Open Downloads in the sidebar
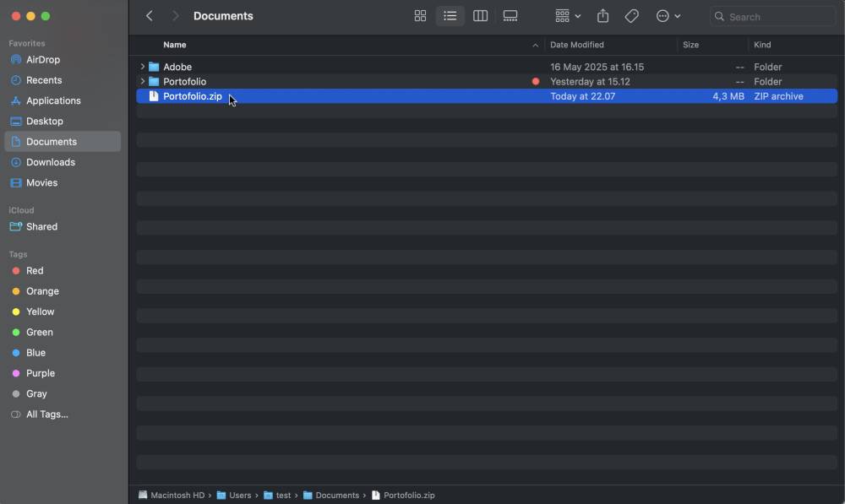Image resolution: width=845 pixels, height=504 pixels. click(63, 162)
